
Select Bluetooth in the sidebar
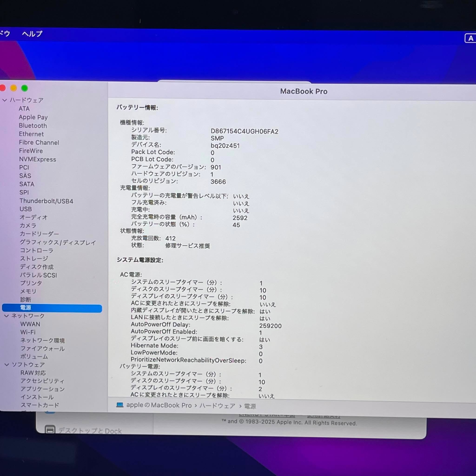pos(33,126)
